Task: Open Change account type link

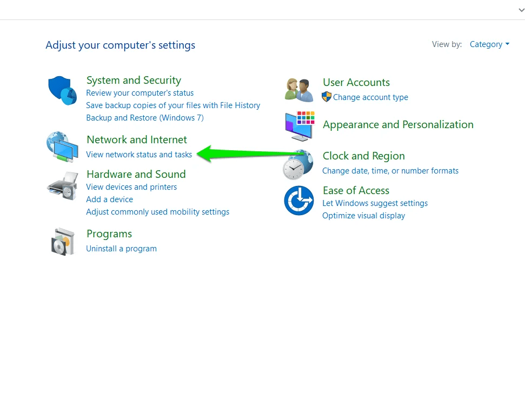Action: [x=370, y=97]
